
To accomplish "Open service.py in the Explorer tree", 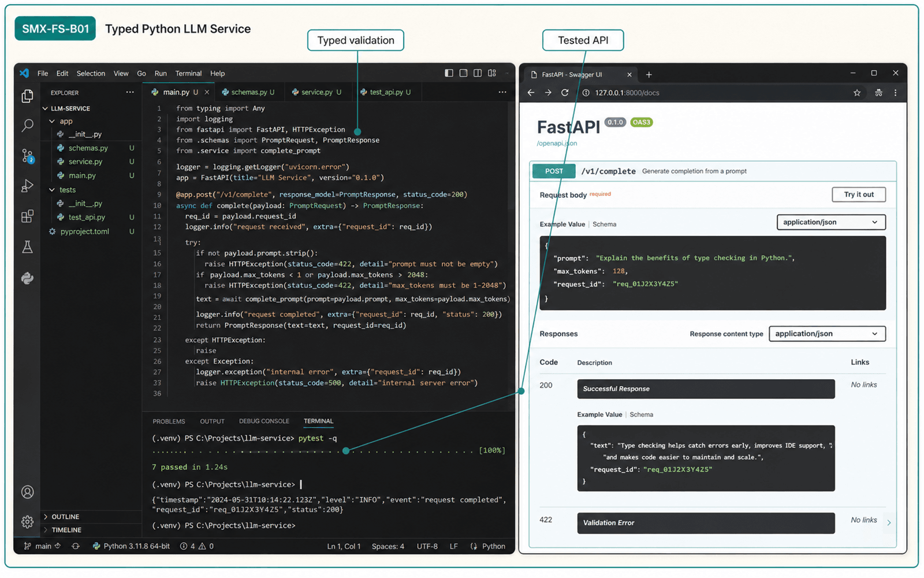I will [x=85, y=162].
